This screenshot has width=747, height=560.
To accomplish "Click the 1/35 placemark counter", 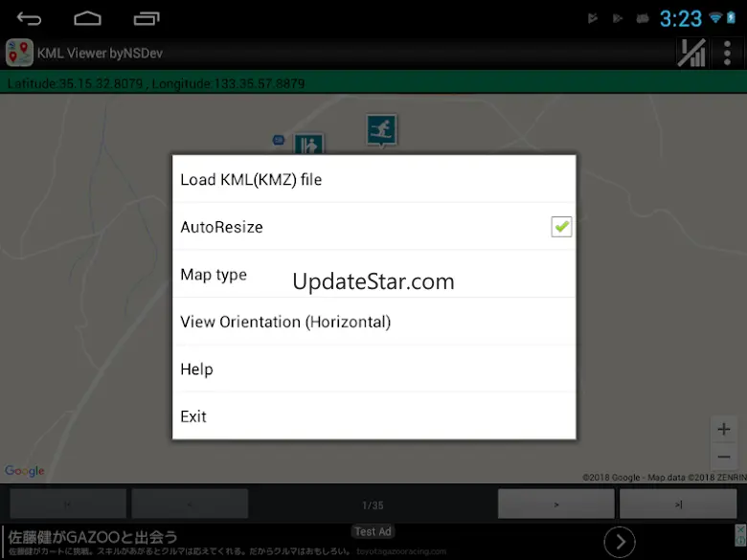I will [373, 505].
